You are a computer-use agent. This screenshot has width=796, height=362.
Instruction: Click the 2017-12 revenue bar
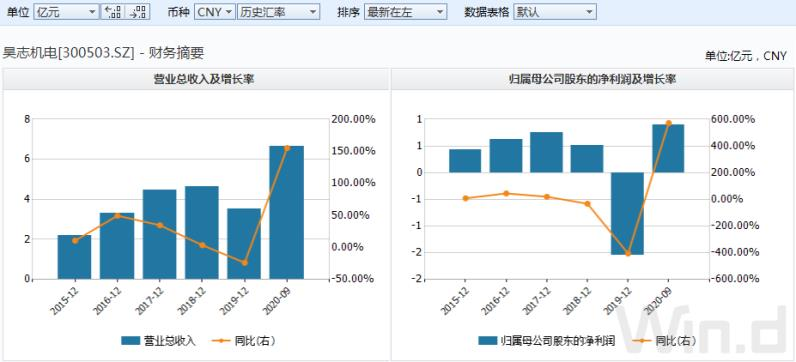(159, 234)
